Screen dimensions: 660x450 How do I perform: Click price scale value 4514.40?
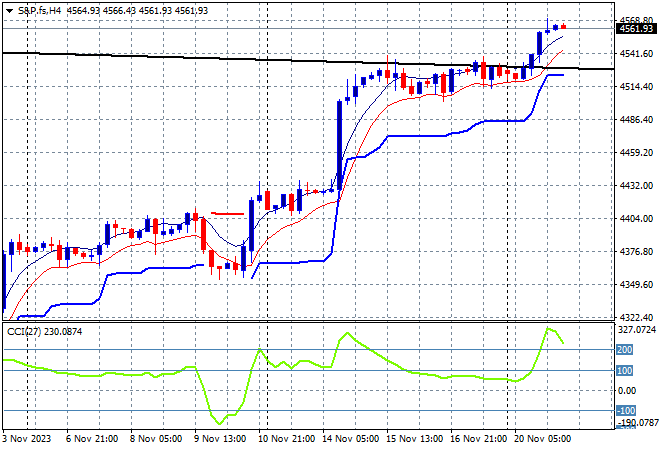tap(636, 86)
